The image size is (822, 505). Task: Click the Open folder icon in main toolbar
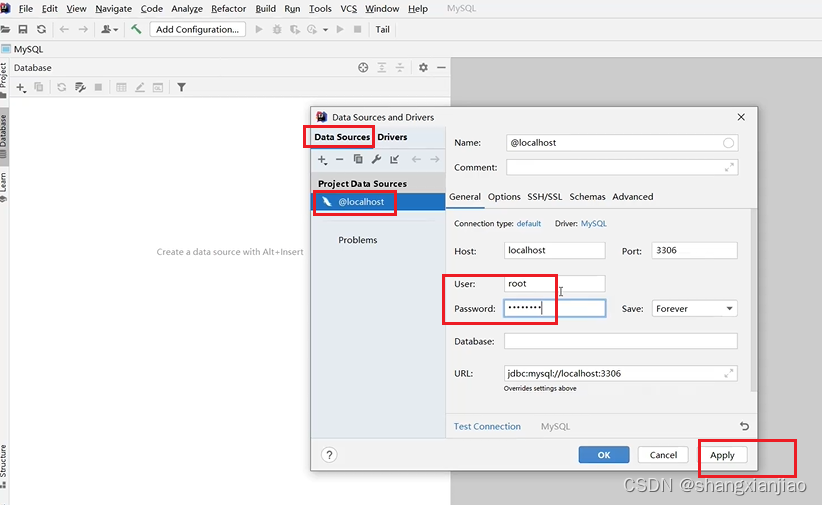point(5,29)
